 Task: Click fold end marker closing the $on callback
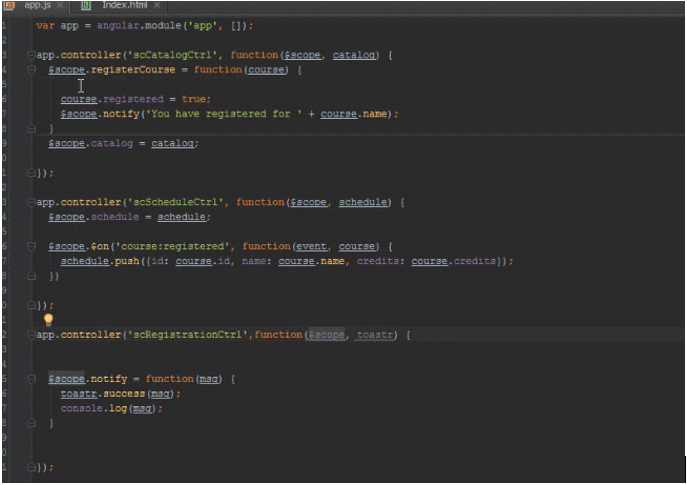(x=31, y=276)
